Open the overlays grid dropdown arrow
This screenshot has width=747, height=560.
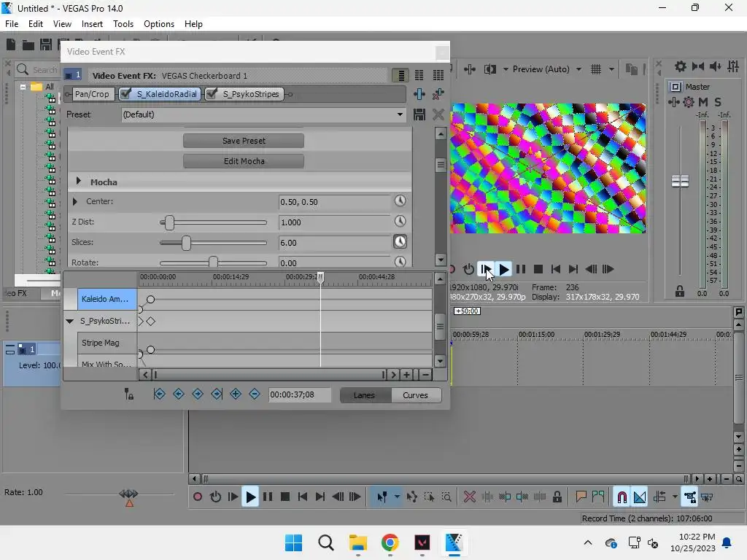(x=611, y=69)
